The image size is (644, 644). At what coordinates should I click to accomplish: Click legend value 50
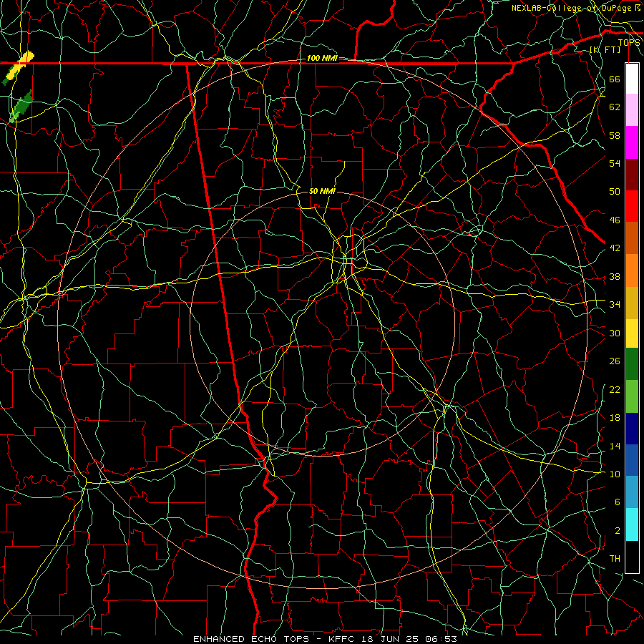(x=615, y=191)
